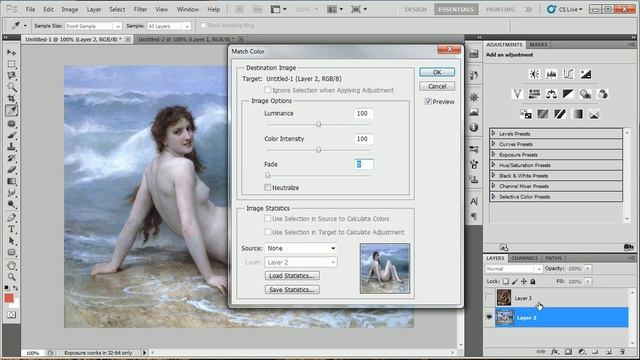Check Use Selection in Target to Calculate Adjustment
This screenshot has height=360, width=640.
[267, 232]
